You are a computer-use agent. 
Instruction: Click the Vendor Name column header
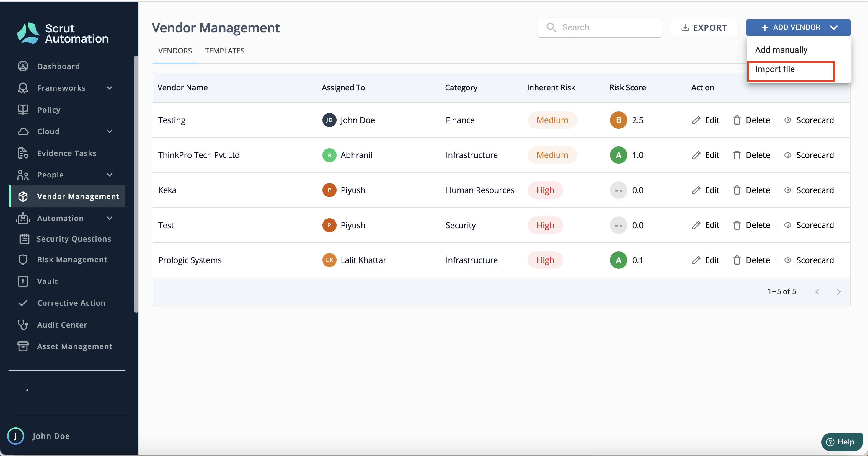[x=183, y=88]
